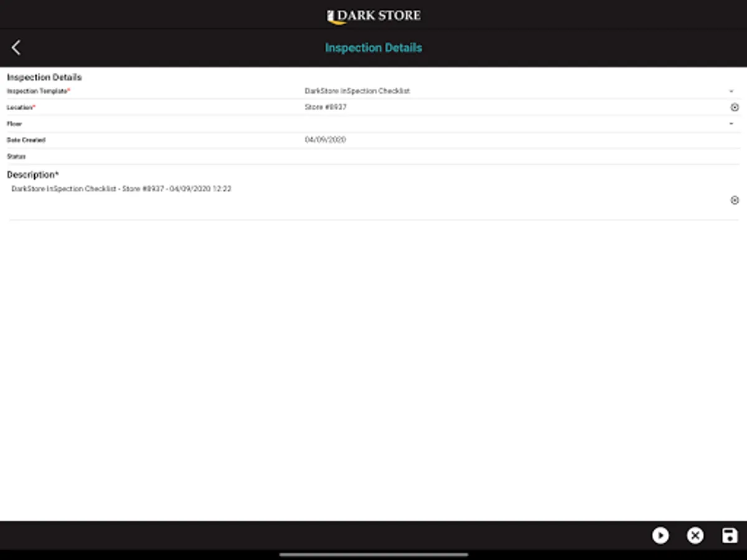
Task: Tap the iOS home indicator bar
Action: point(374,554)
